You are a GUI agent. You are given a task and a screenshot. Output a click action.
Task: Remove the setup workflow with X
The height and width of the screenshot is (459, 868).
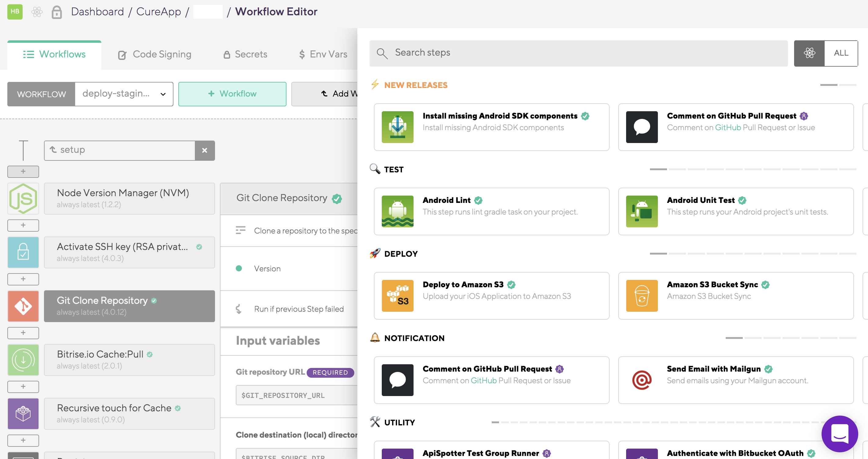click(x=204, y=150)
